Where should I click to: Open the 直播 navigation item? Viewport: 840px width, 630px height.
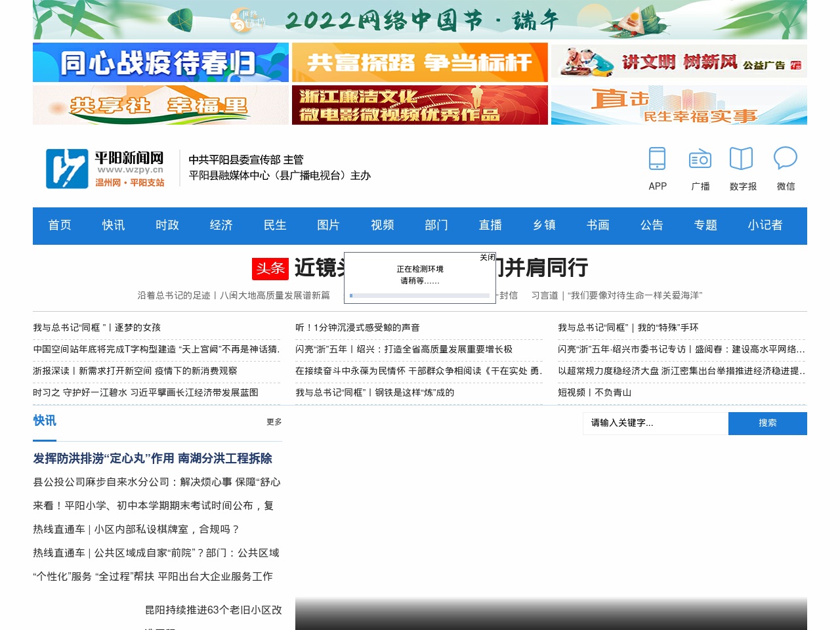[490, 225]
